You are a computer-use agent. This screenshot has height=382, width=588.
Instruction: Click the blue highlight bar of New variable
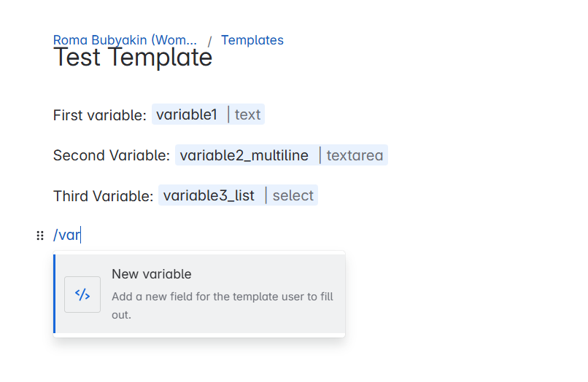55,294
